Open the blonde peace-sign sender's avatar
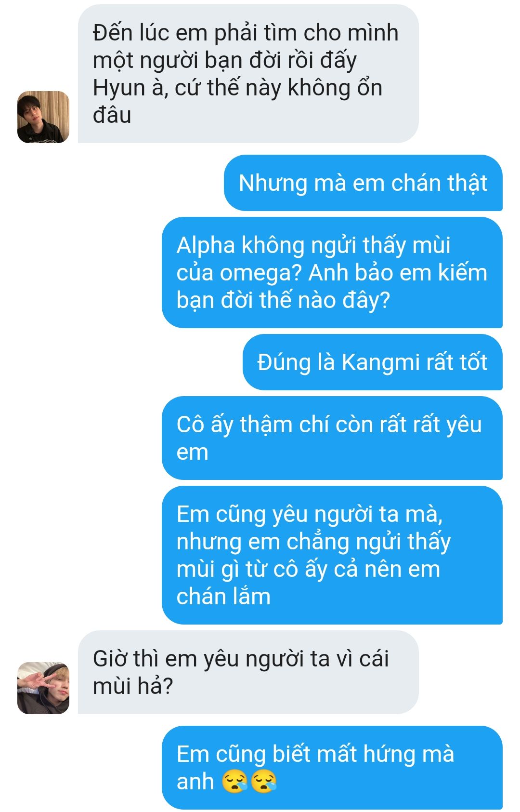Image resolution: width=520 pixels, height=812 pixels. tap(43, 688)
